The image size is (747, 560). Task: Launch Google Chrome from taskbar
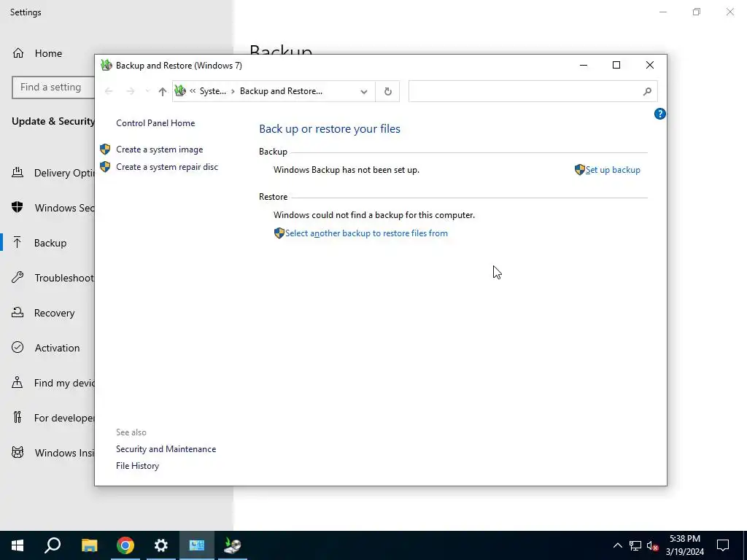tap(125, 545)
